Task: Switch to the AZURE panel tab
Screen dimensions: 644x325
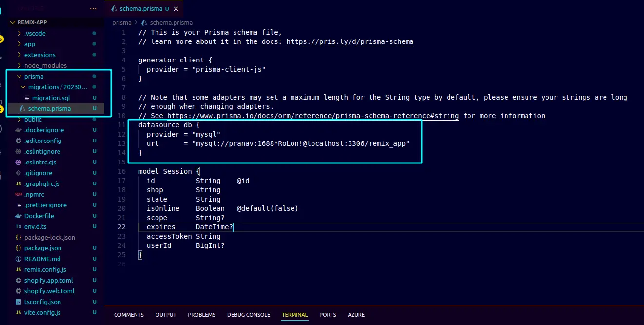Action: (356, 315)
